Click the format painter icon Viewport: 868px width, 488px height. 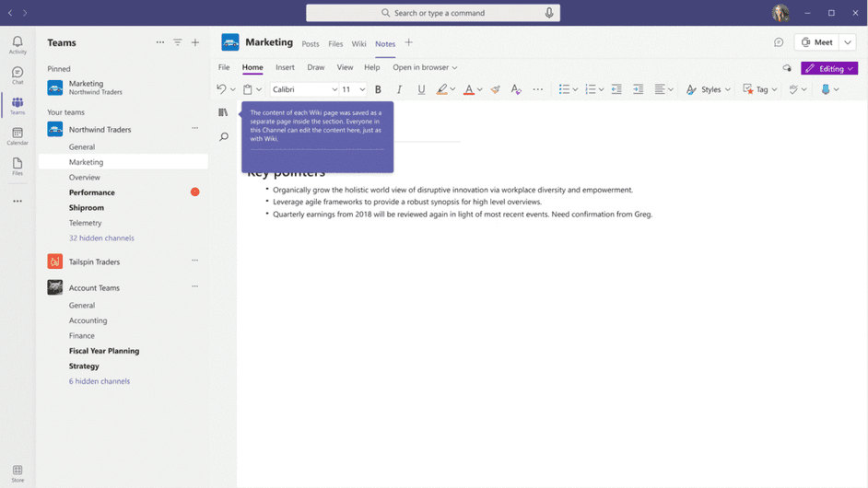pyautogui.click(x=495, y=89)
